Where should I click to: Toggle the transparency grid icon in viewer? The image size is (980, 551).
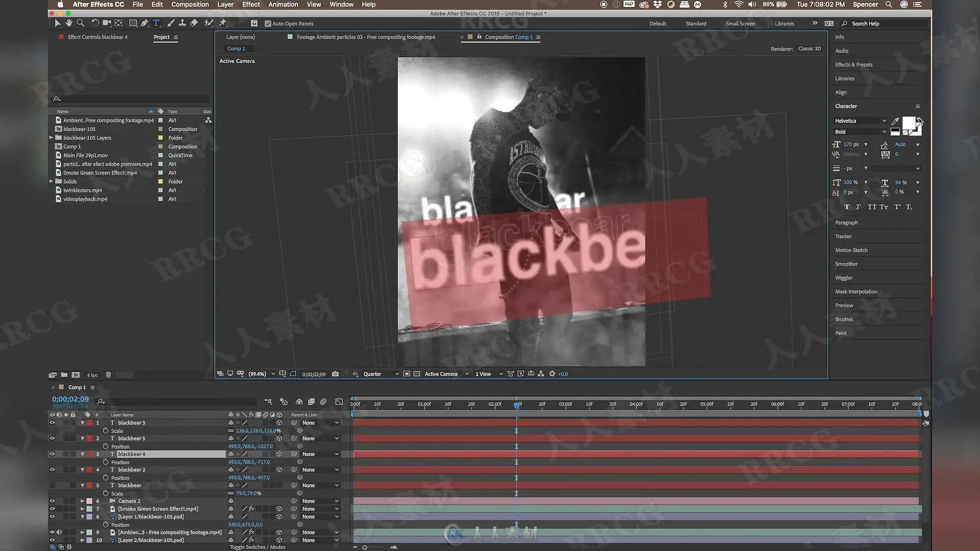pos(416,374)
